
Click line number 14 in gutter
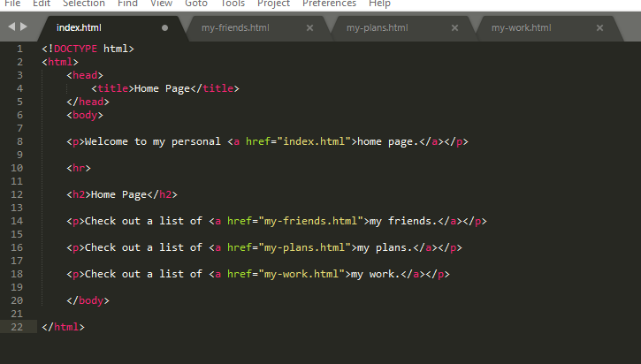[x=17, y=221]
